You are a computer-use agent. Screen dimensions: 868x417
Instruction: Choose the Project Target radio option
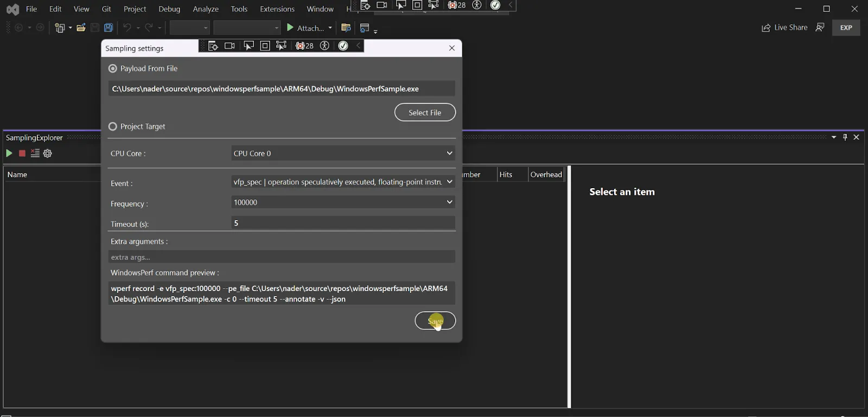coord(113,126)
